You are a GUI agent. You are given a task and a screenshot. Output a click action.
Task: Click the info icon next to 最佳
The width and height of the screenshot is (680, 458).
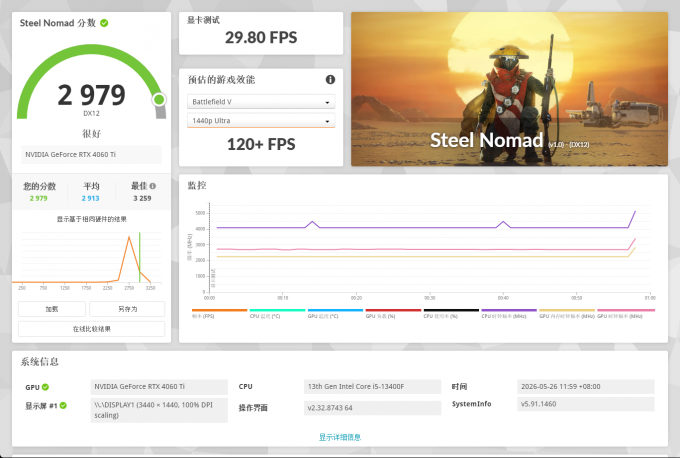(x=153, y=186)
